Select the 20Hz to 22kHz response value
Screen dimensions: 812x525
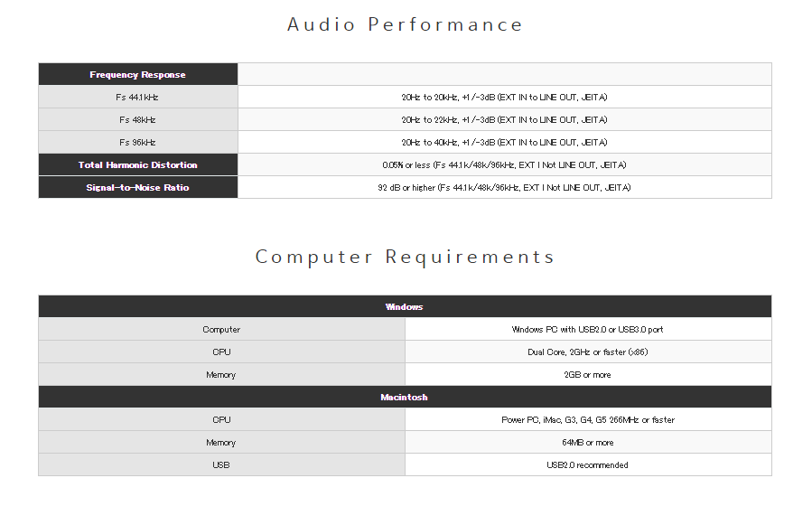coord(504,119)
